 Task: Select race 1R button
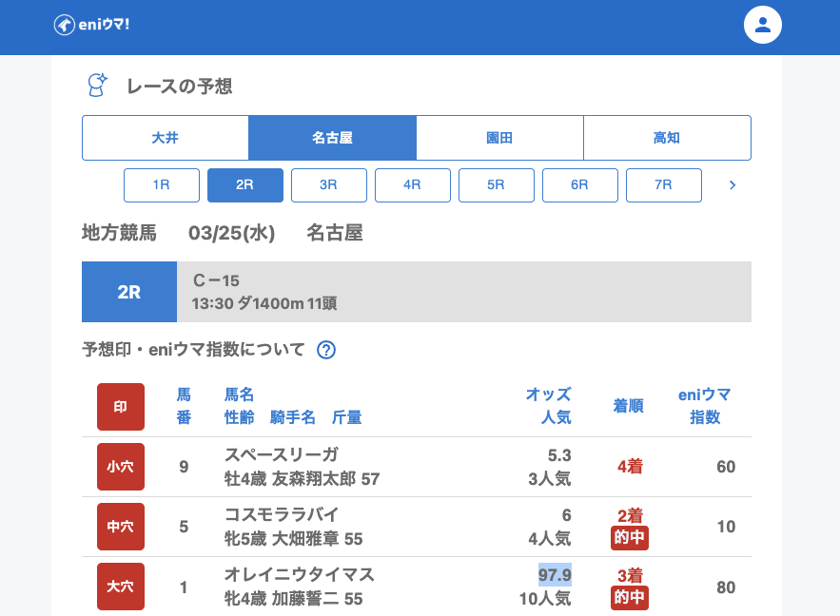(162, 185)
